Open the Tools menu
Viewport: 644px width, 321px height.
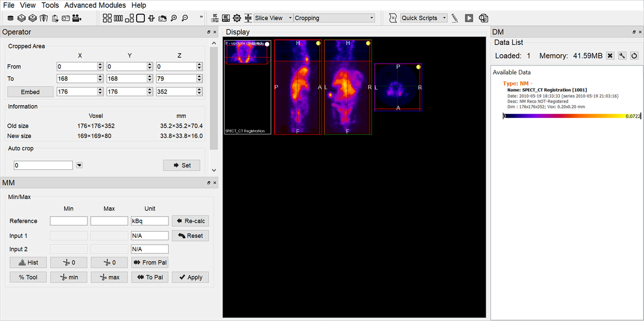[x=50, y=5]
